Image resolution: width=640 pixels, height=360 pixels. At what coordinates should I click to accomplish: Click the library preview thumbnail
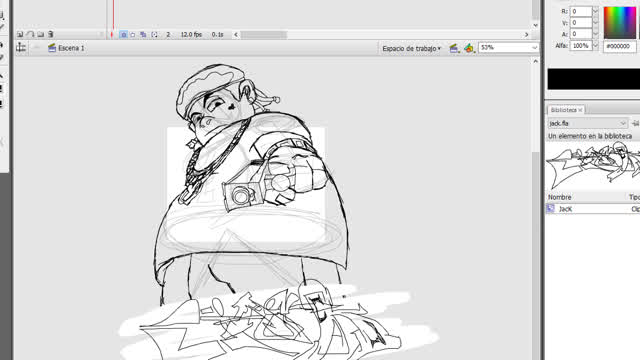(593, 167)
